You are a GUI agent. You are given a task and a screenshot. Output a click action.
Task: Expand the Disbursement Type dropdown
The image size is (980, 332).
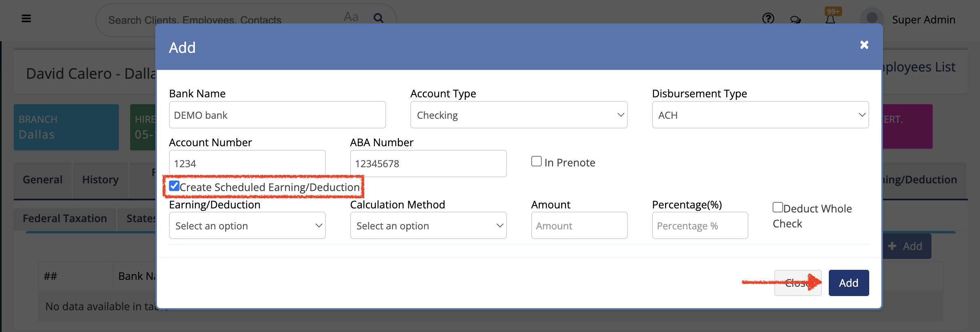pos(760,115)
